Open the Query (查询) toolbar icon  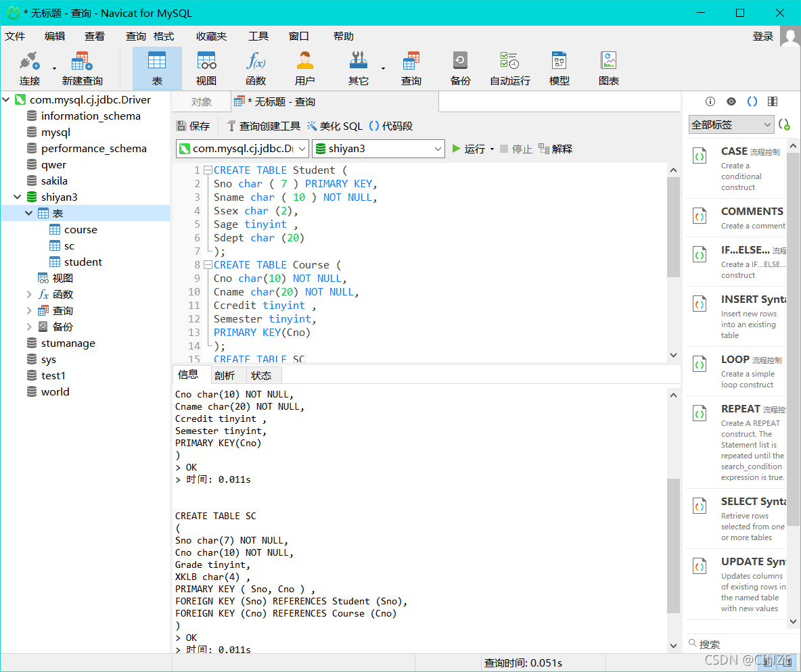click(411, 68)
